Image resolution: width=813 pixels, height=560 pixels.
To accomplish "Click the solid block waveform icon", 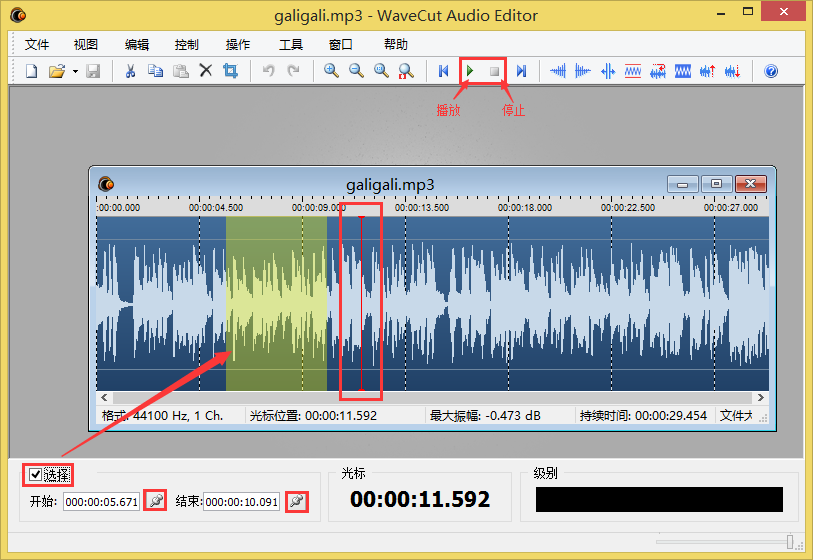I will coord(683,71).
